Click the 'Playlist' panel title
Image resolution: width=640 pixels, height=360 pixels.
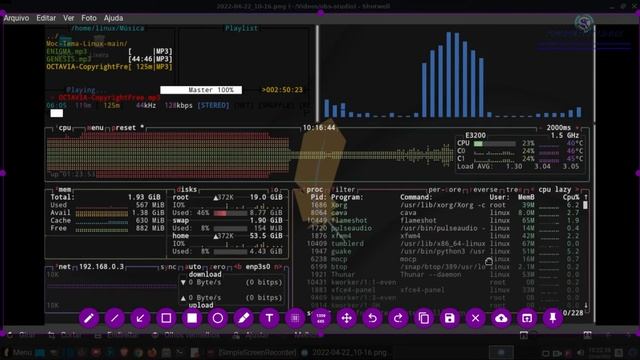coord(241,28)
